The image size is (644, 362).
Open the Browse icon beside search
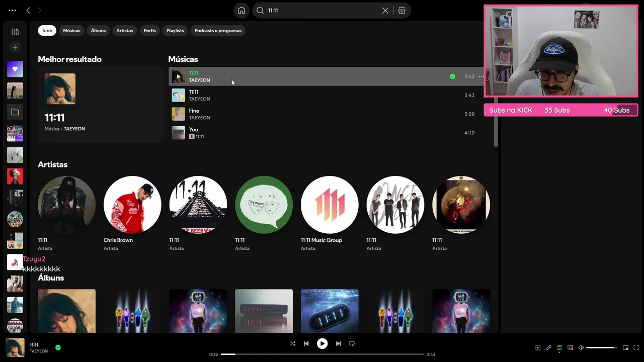tap(401, 10)
